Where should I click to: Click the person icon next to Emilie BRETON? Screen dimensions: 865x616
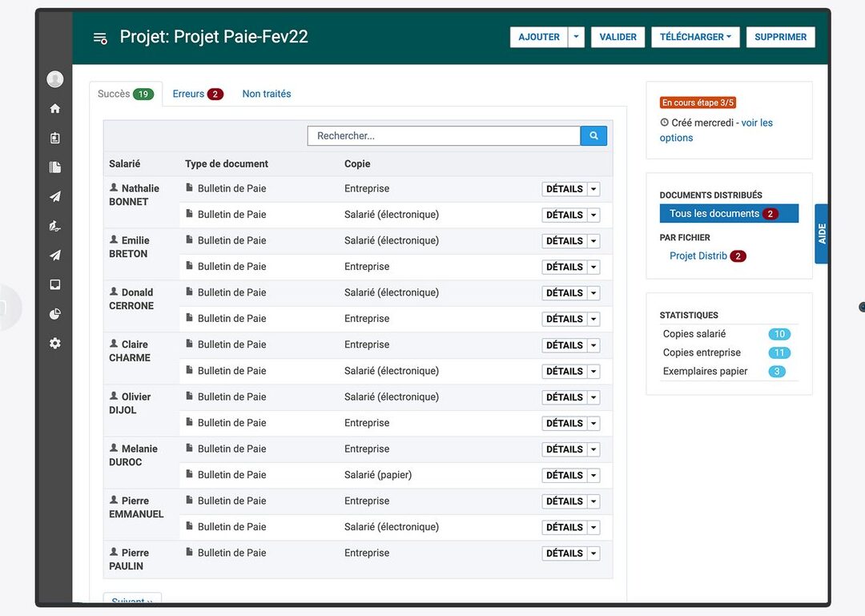point(114,240)
